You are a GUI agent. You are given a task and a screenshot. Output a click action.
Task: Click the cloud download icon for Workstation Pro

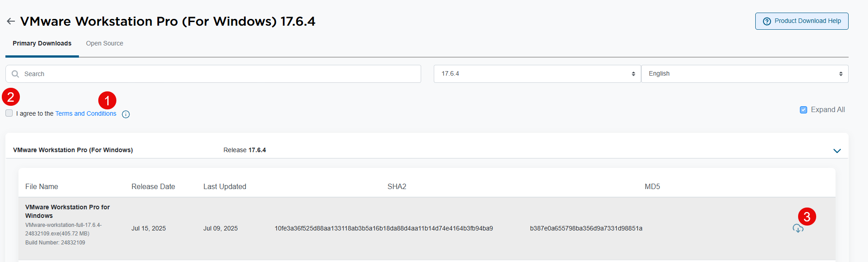(x=798, y=229)
